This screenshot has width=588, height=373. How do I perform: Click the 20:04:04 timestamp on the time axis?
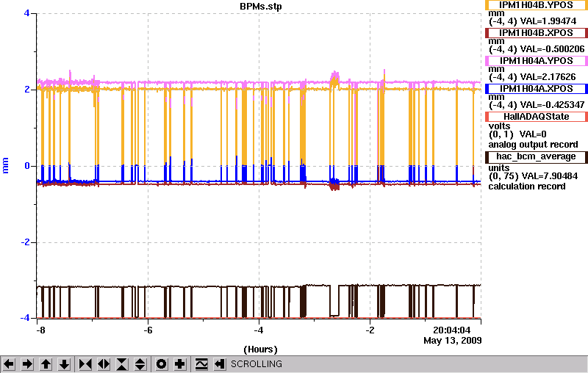point(452,330)
